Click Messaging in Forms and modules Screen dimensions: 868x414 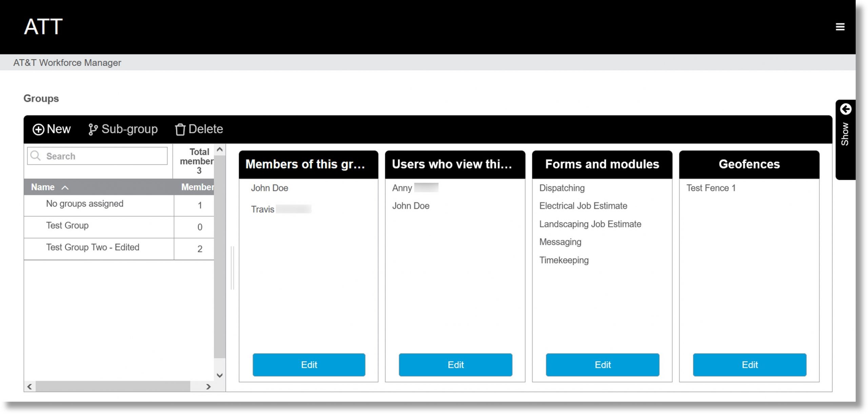[x=560, y=242]
